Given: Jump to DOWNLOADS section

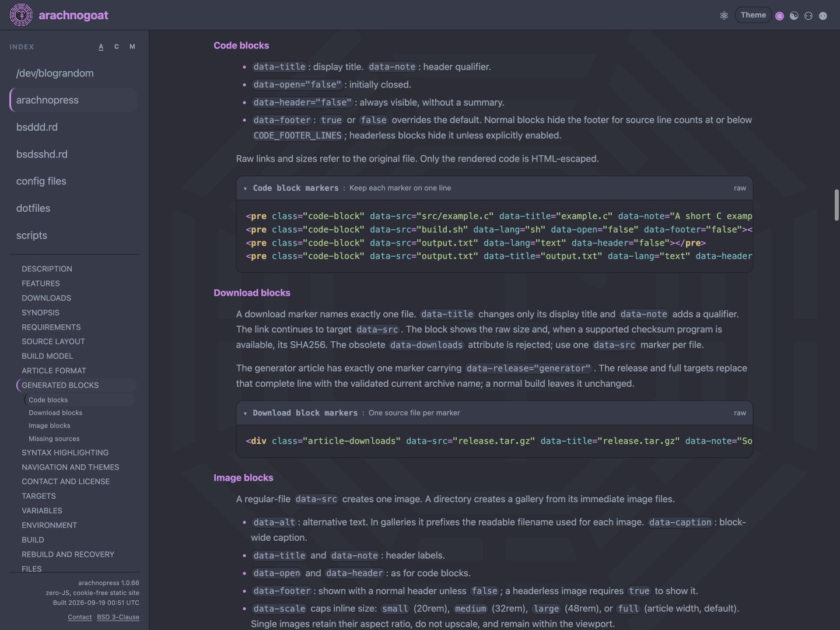Looking at the screenshot, I should (x=46, y=298).
